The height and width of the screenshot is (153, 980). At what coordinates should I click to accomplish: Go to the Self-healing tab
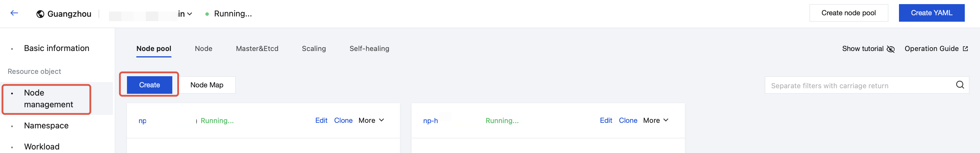pos(369,49)
